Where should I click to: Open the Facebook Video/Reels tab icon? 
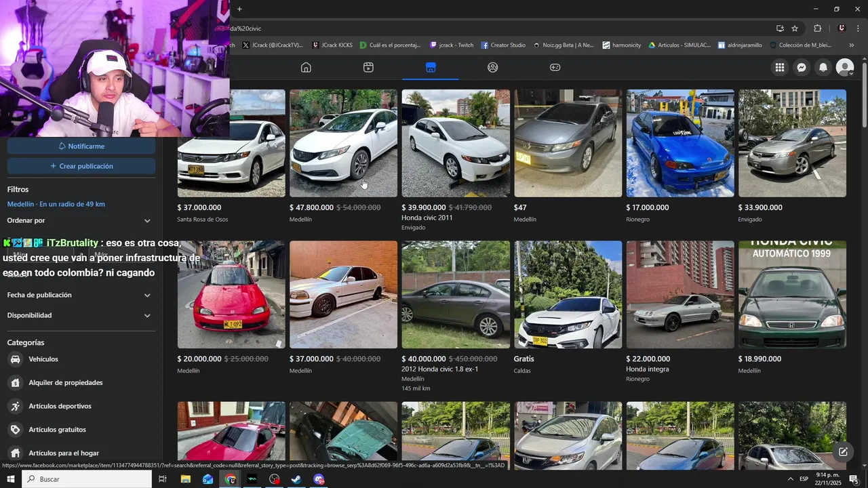click(368, 67)
